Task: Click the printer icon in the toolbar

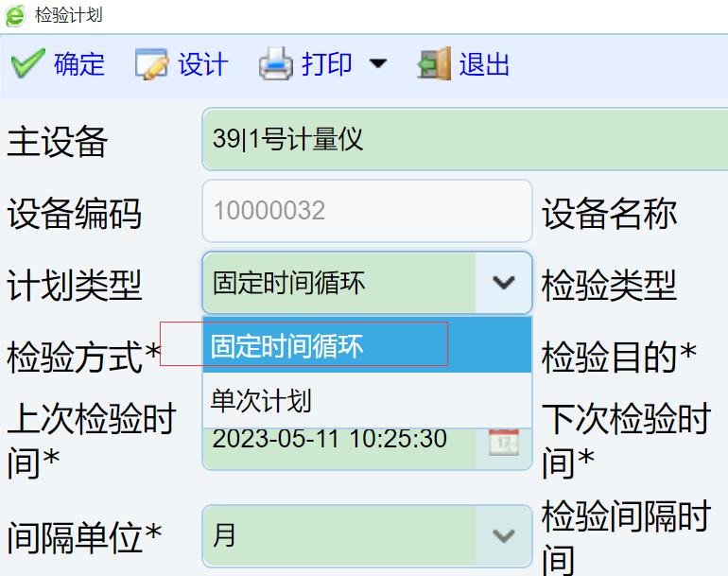Action: pyautogui.click(x=276, y=64)
